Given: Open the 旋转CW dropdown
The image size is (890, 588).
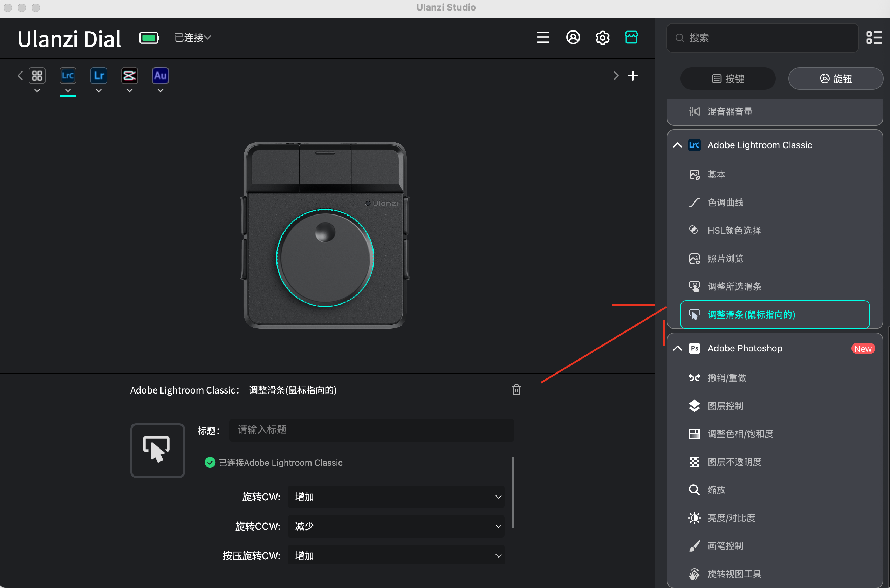Looking at the screenshot, I should pyautogui.click(x=396, y=497).
